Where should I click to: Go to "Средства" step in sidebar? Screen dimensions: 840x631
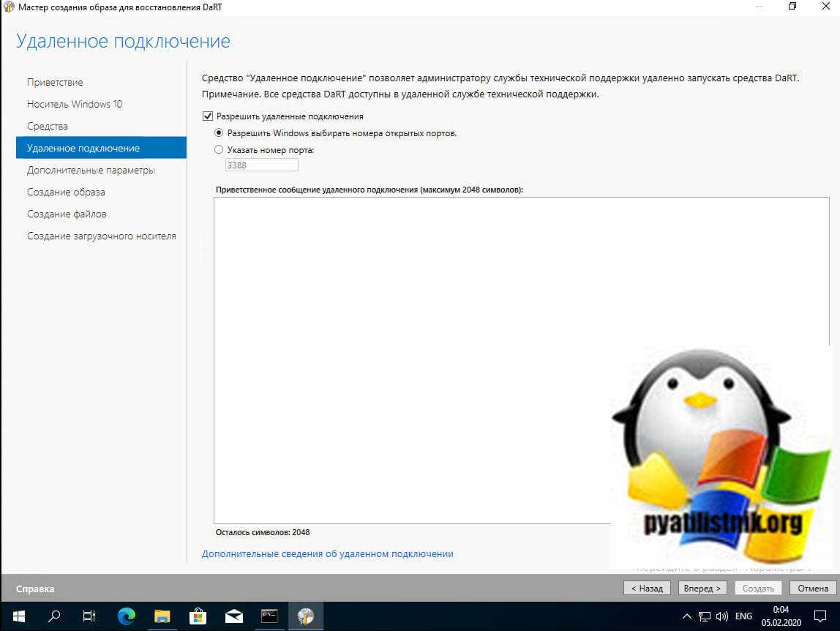tap(48, 126)
